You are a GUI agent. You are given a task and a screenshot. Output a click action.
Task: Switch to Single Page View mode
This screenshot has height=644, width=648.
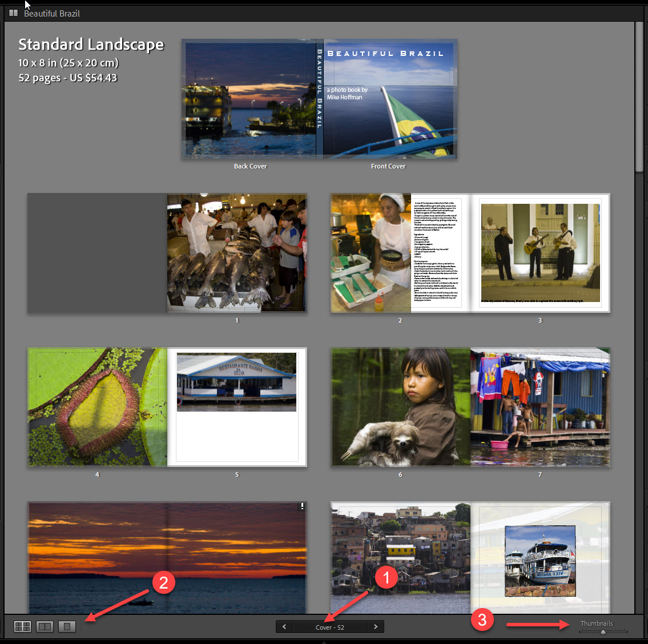tap(67, 626)
